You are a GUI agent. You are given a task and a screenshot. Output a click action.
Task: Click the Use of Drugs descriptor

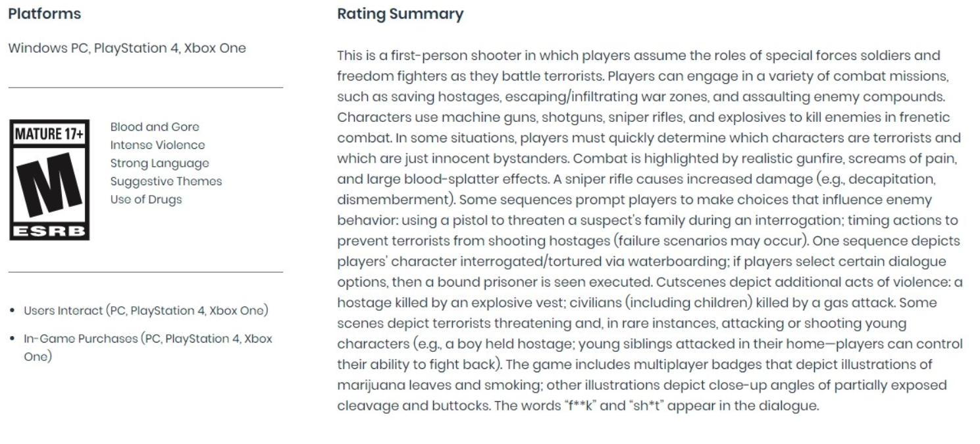click(x=146, y=199)
